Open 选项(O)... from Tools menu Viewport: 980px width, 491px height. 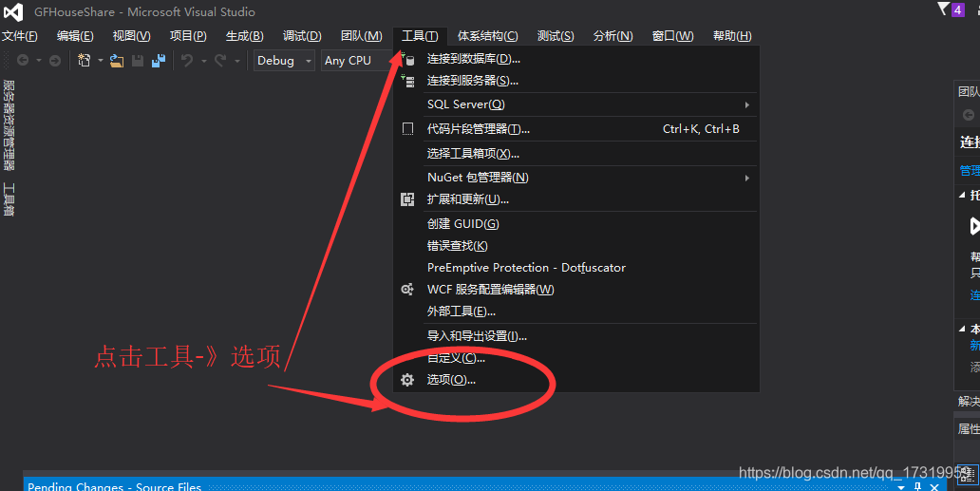tap(576, 380)
